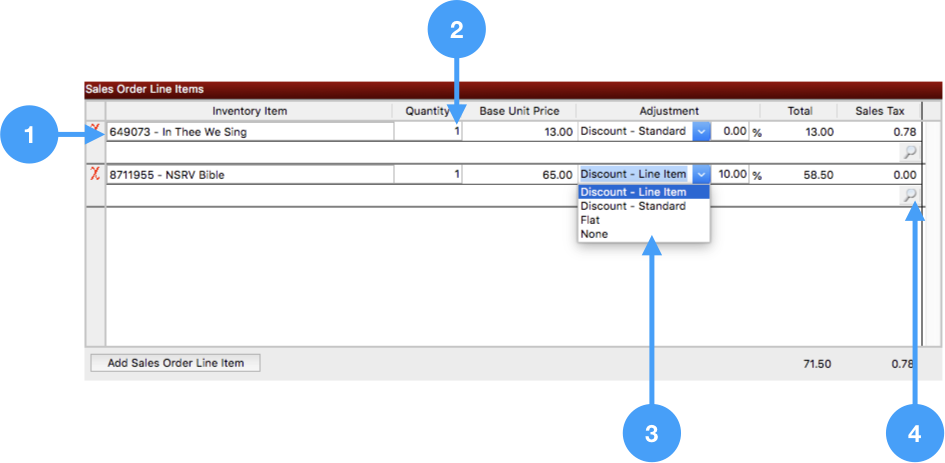Click the 8711955 - NSRV Bible item field
945x463 pixels.
(250, 174)
